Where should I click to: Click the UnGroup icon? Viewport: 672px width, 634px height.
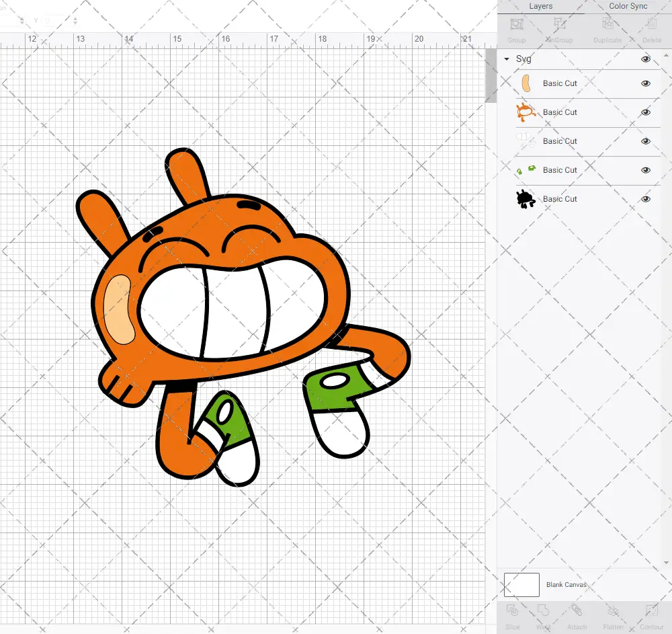coord(559,24)
